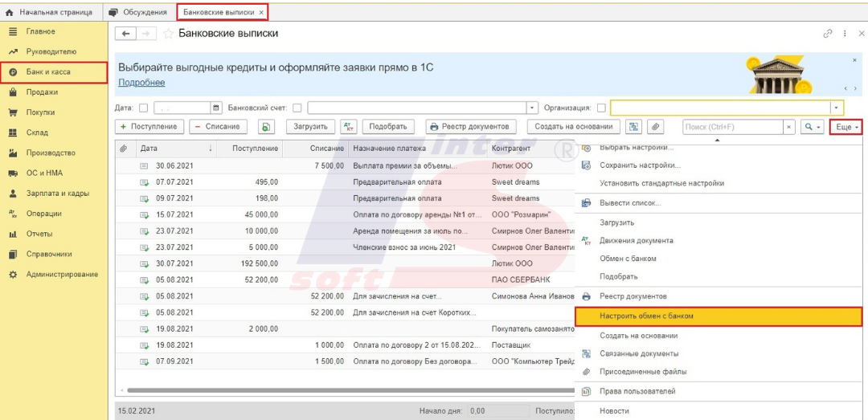Expand the Банковский счет dropdown arrow

[x=533, y=108]
